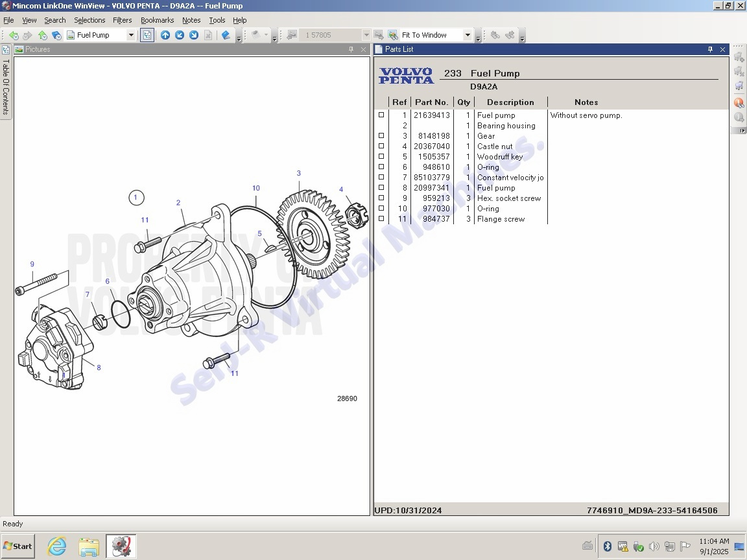Tick the checkbox for Castle nut row
747x560 pixels.
pyautogui.click(x=381, y=146)
